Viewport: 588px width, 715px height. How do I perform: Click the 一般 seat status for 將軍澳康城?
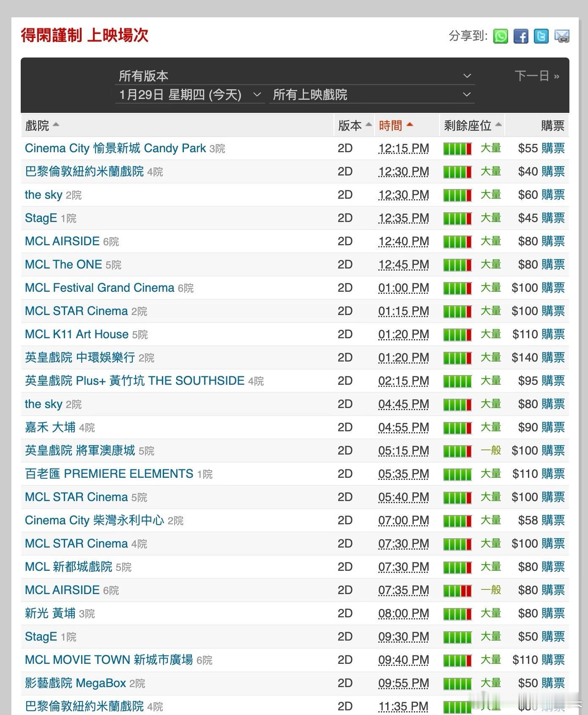[x=491, y=451]
